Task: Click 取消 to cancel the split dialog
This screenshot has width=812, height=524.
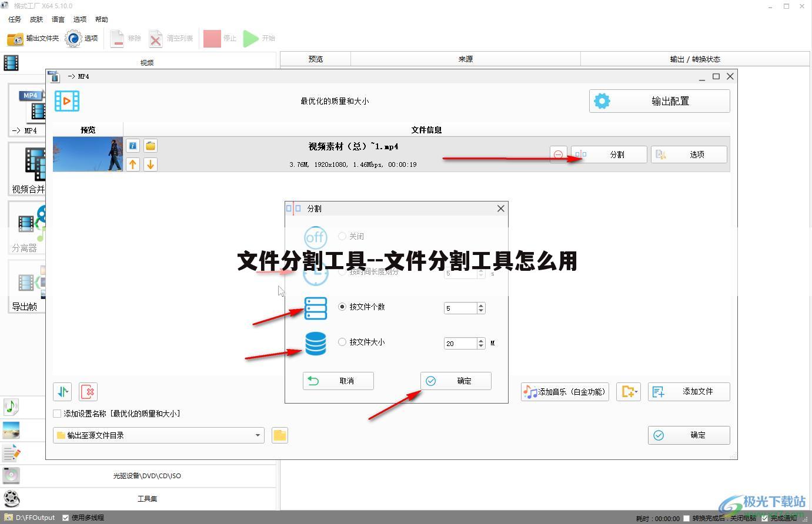Action: (338, 381)
